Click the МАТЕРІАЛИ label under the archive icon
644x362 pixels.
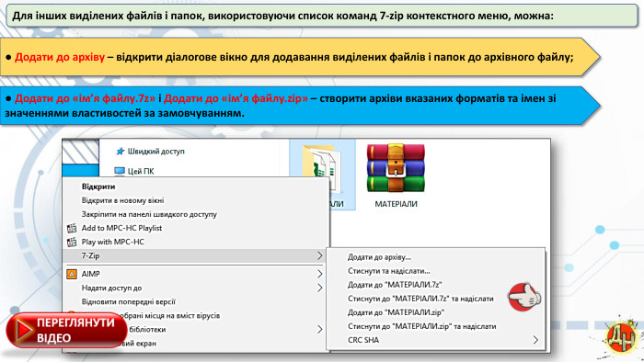(396, 204)
